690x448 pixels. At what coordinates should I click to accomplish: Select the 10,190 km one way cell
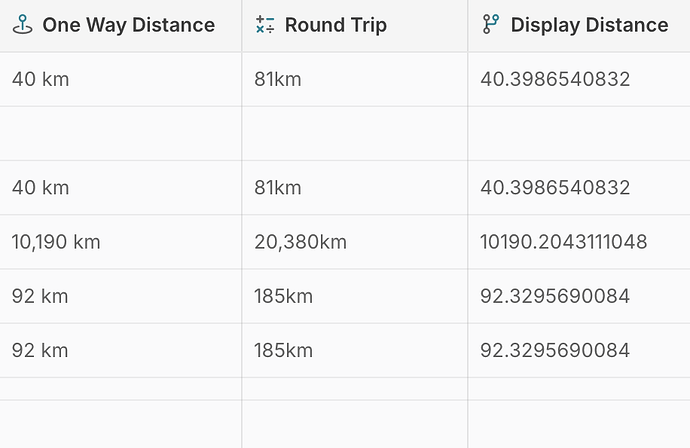[x=121, y=242]
